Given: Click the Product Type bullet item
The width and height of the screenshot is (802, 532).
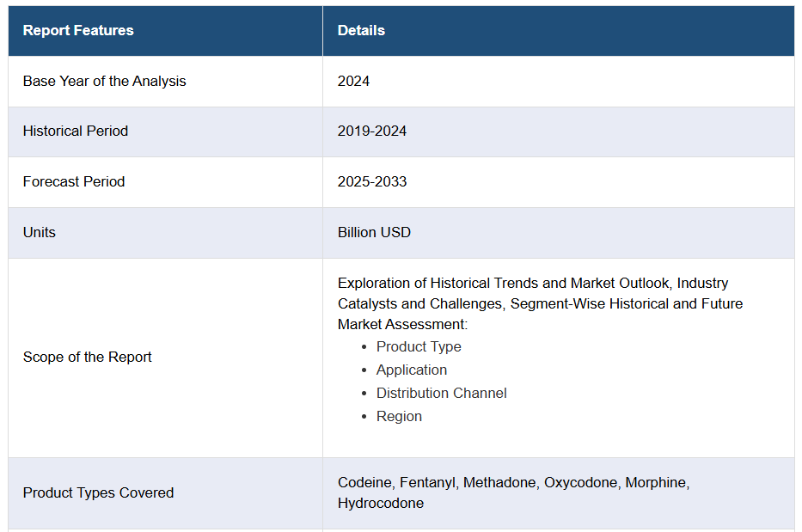Looking at the screenshot, I should click(x=419, y=346).
